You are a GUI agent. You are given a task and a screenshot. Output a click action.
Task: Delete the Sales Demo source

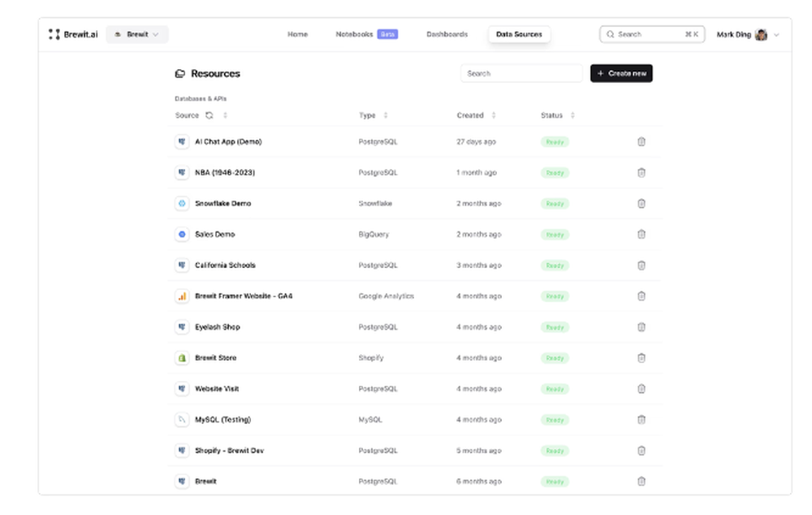(x=641, y=234)
